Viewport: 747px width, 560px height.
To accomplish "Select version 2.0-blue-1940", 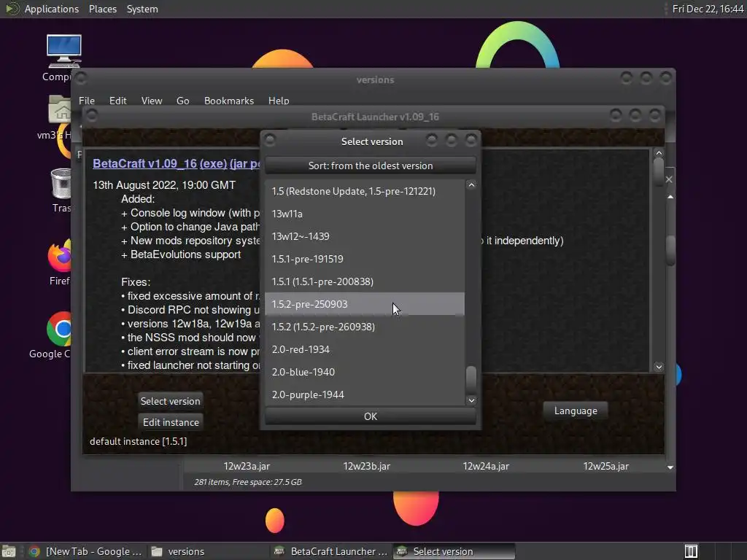I will point(365,372).
